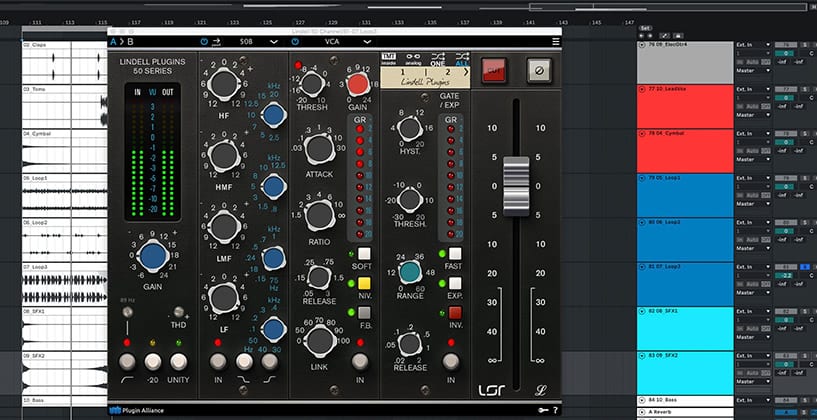Viewport: 817px width, 420px height.
Task: Toggle the compressor SOFT knee switch
Action: [364, 254]
